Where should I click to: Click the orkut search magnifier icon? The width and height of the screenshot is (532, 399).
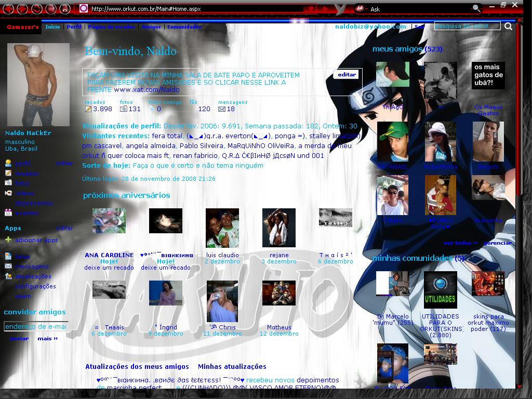(x=508, y=26)
